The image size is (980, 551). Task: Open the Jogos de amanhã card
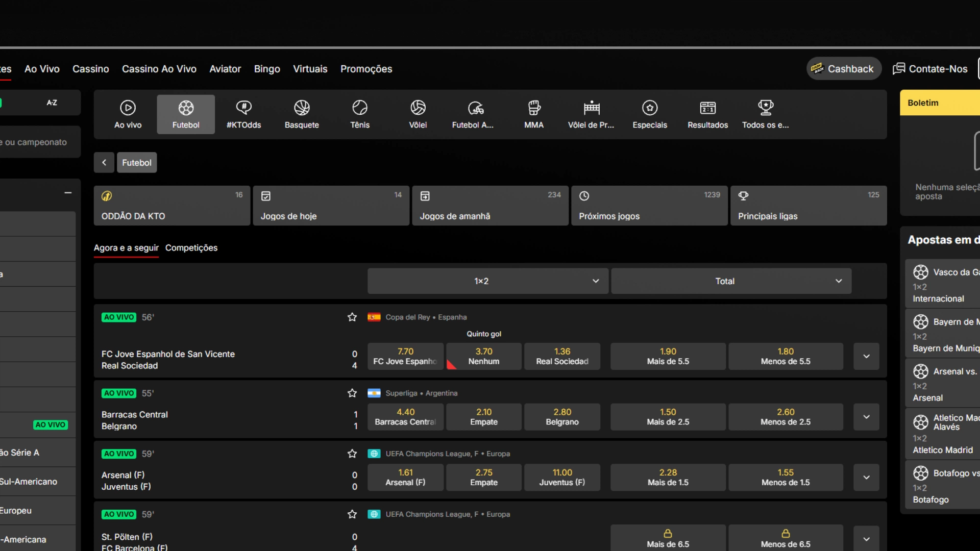pos(491,206)
